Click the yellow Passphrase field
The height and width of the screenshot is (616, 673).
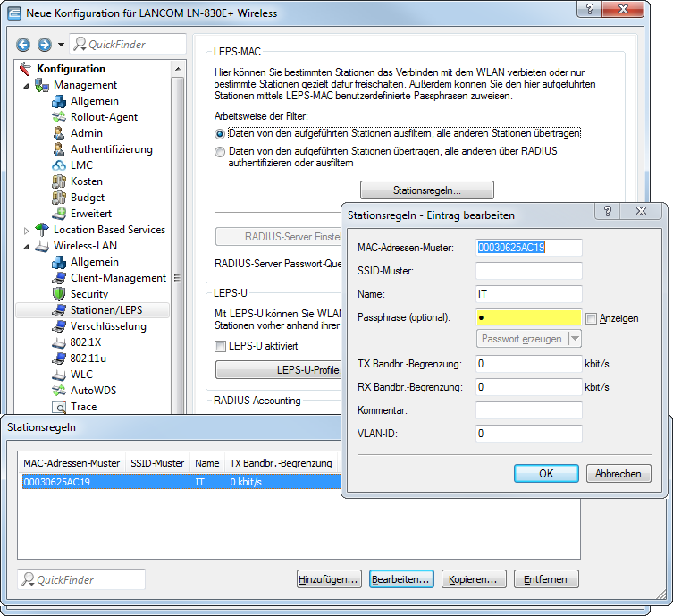[529, 317]
